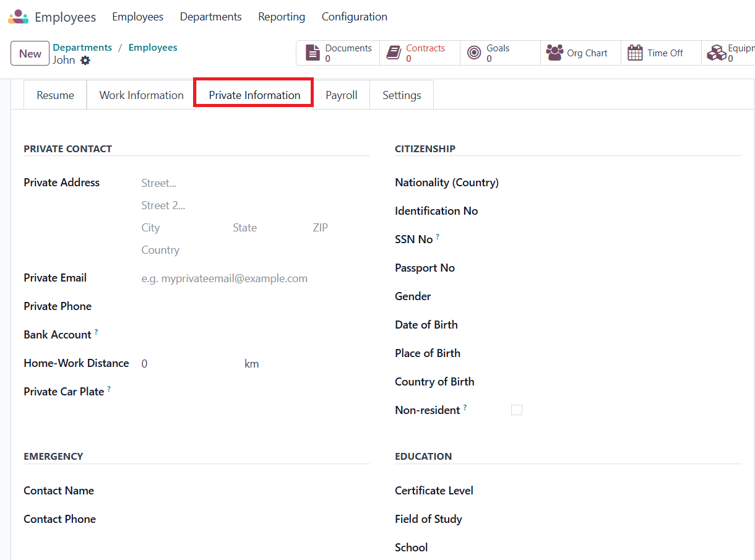Select the Private Information tab
Screen dimensions: 755x560
click(254, 95)
